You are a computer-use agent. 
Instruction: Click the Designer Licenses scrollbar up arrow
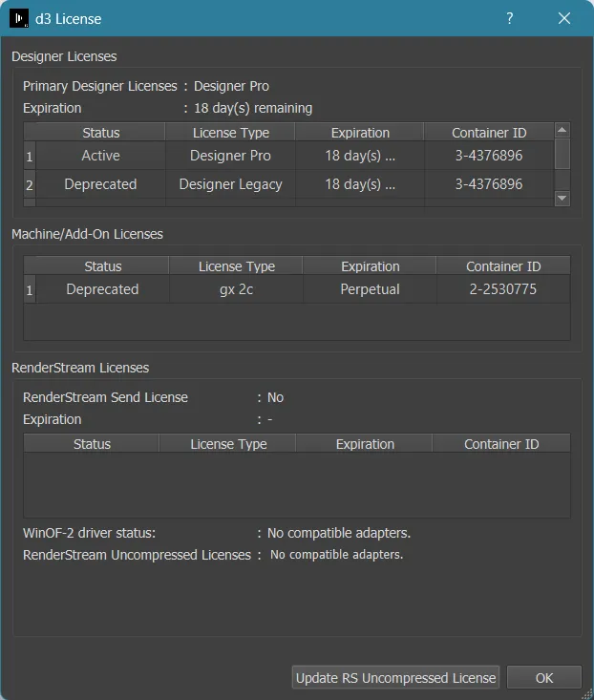(x=562, y=130)
